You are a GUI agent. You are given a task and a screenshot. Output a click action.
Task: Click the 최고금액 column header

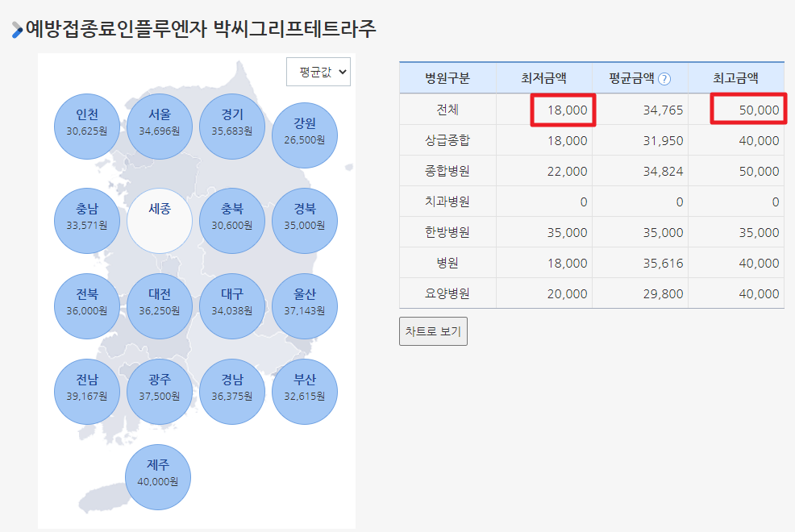(736, 78)
